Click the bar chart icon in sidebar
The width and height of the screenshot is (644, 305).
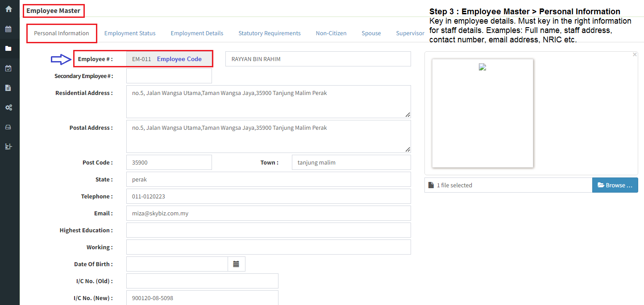pyautogui.click(x=8, y=147)
